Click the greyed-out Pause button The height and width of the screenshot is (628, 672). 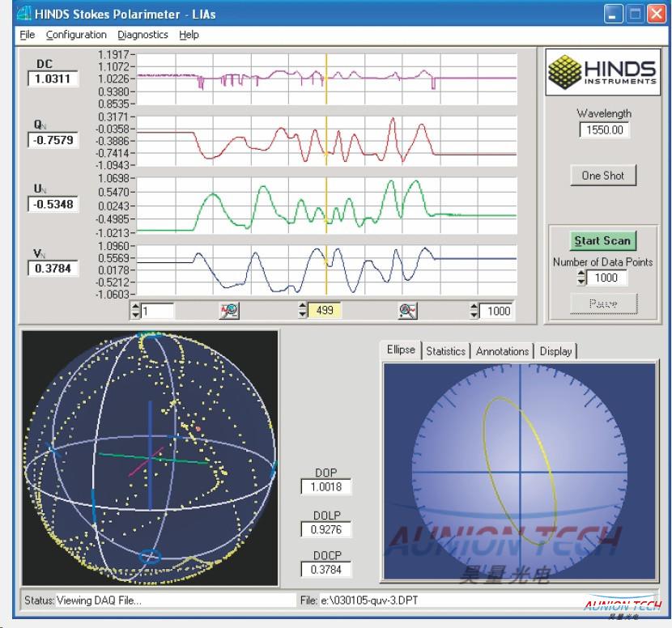click(603, 303)
